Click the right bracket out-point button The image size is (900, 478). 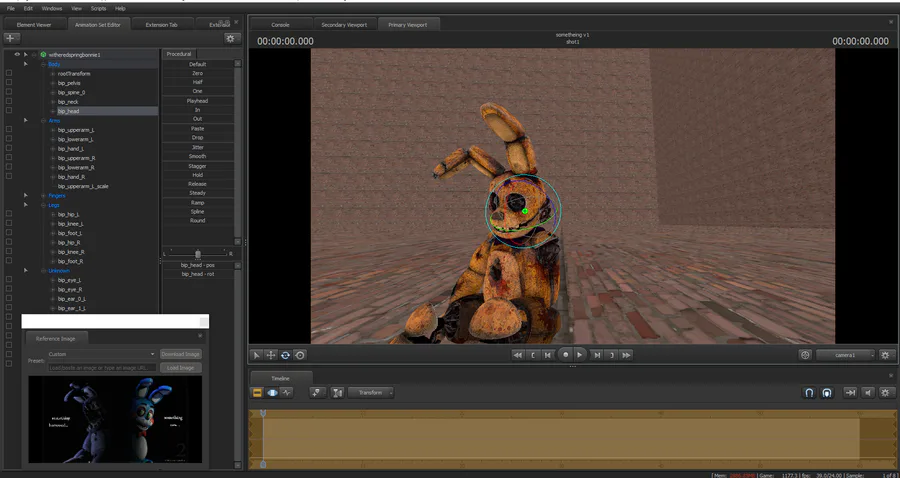point(612,355)
